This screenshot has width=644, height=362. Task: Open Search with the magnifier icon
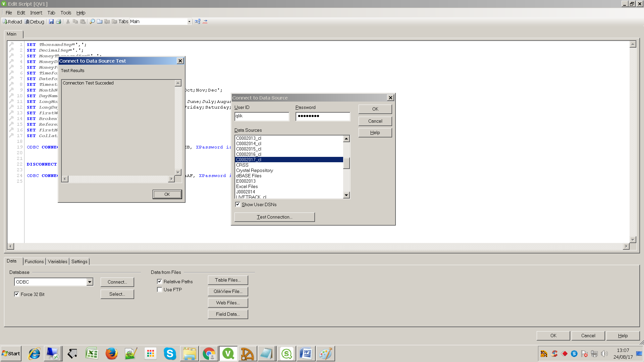(x=92, y=21)
